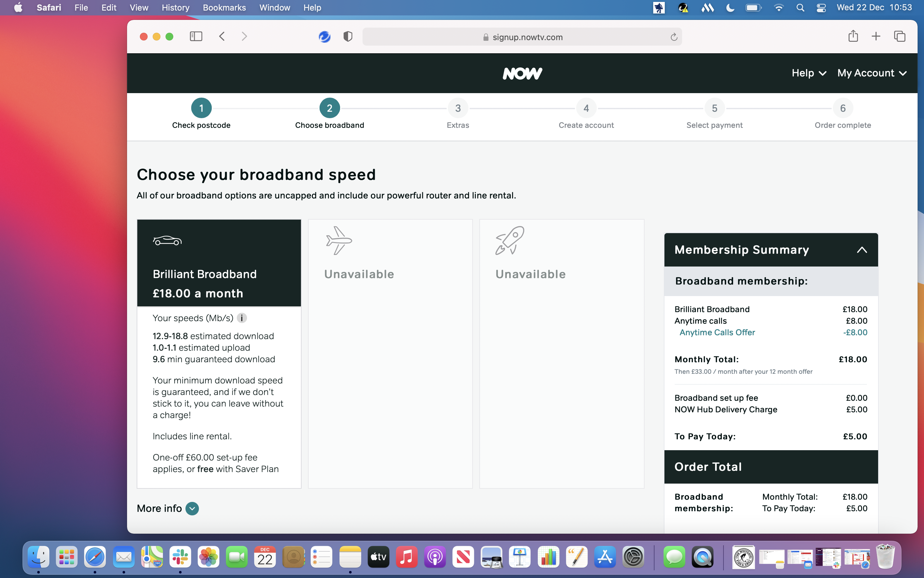Open the battery status menu
The image size is (924, 578).
click(x=754, y=8)
